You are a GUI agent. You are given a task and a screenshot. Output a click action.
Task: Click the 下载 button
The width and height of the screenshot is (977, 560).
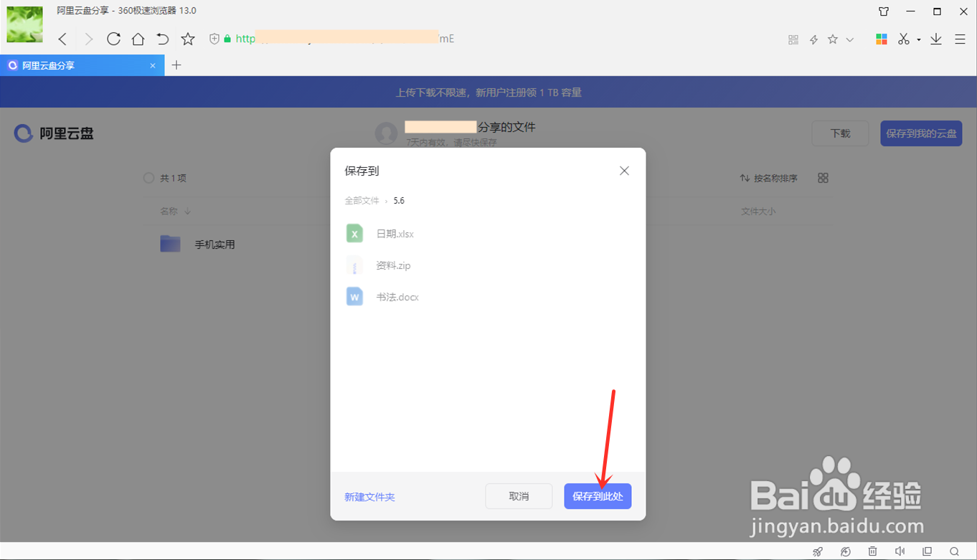(840, 133)
